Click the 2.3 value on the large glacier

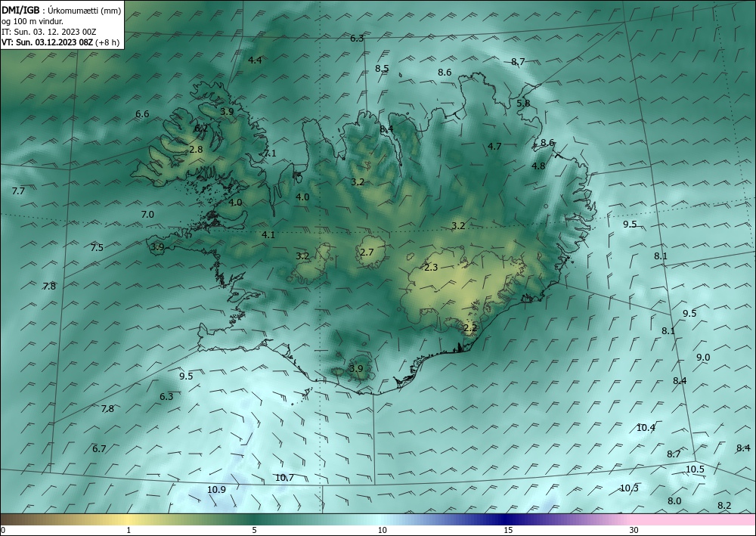click(x=431, y=267)
